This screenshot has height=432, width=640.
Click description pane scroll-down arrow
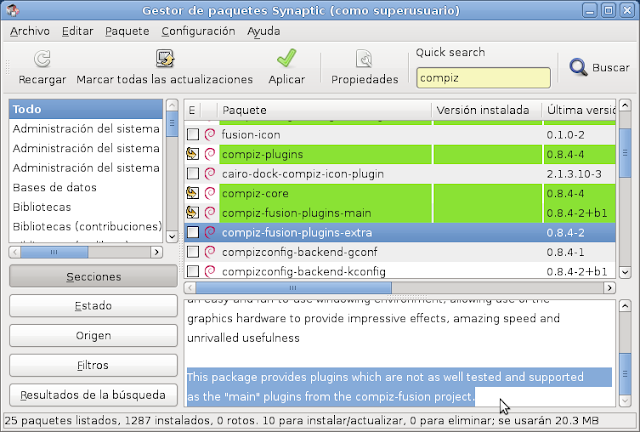[625, 401]
